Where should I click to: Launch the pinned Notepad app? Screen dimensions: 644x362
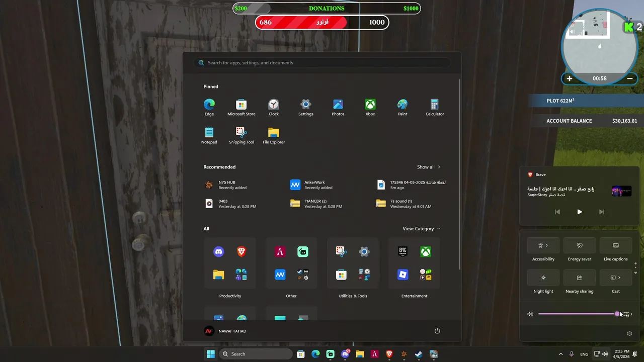209,135
